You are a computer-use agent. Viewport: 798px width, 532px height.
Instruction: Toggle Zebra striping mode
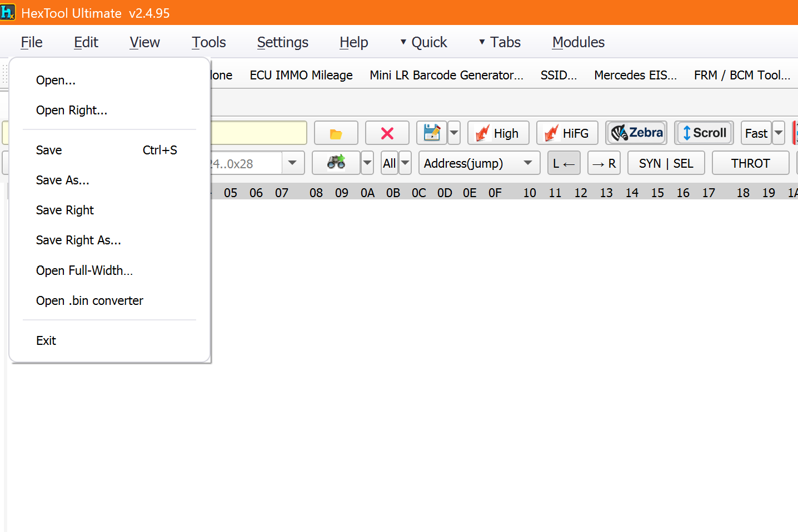coord(636,133)
